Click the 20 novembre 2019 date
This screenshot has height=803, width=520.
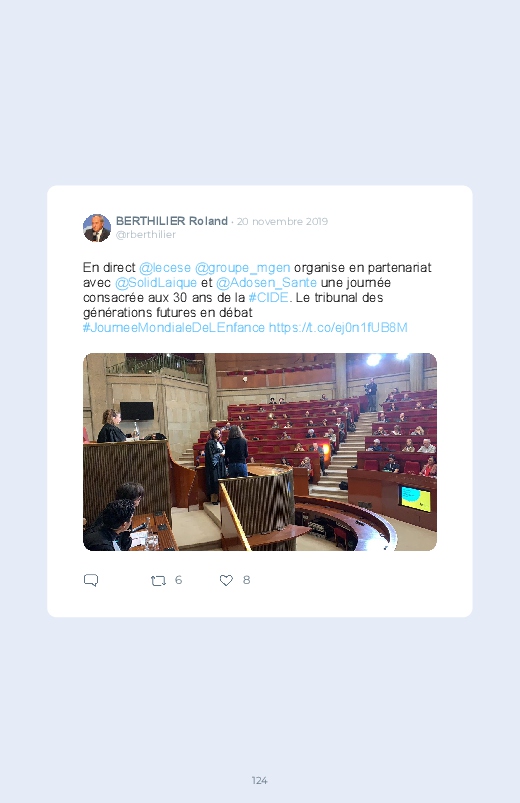click(282, 222)
